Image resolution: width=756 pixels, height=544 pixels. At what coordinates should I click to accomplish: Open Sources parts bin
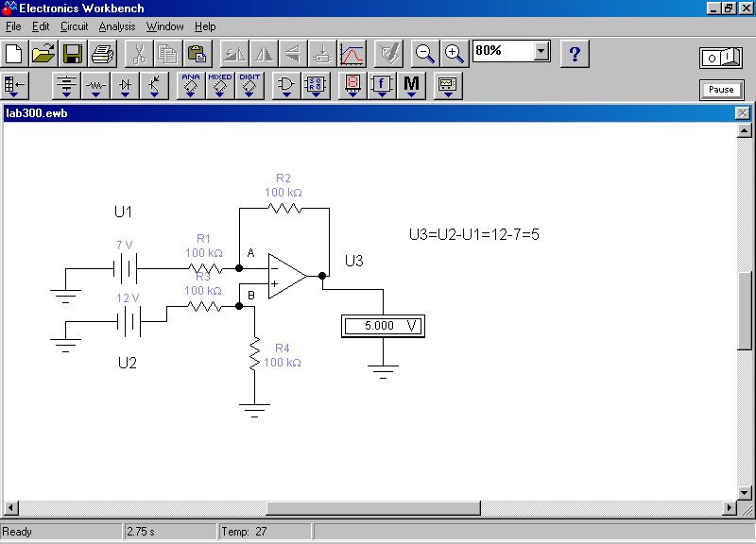[66, 86]
